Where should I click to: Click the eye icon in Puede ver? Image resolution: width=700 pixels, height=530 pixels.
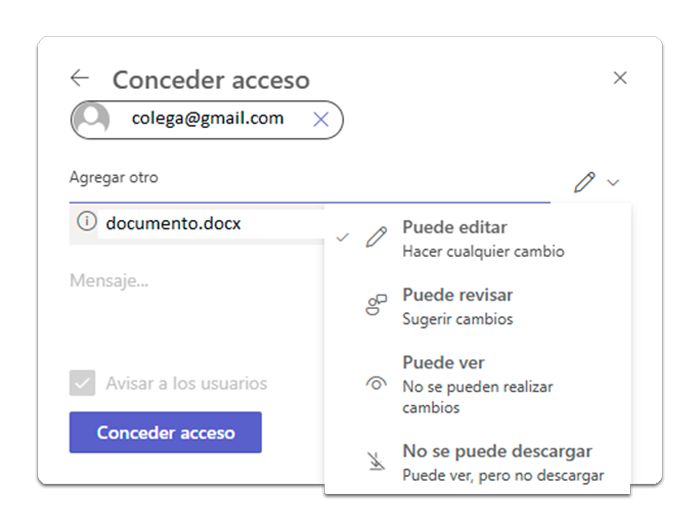pyautogui.click(x=377, y=383)
